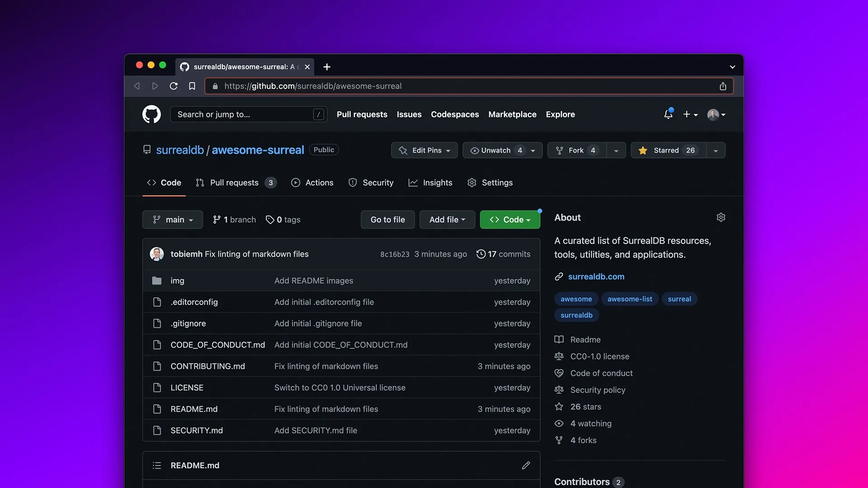Open the surrealdb.com website link
Viewport: 868px width, 488px height.
tap(596, 276)
